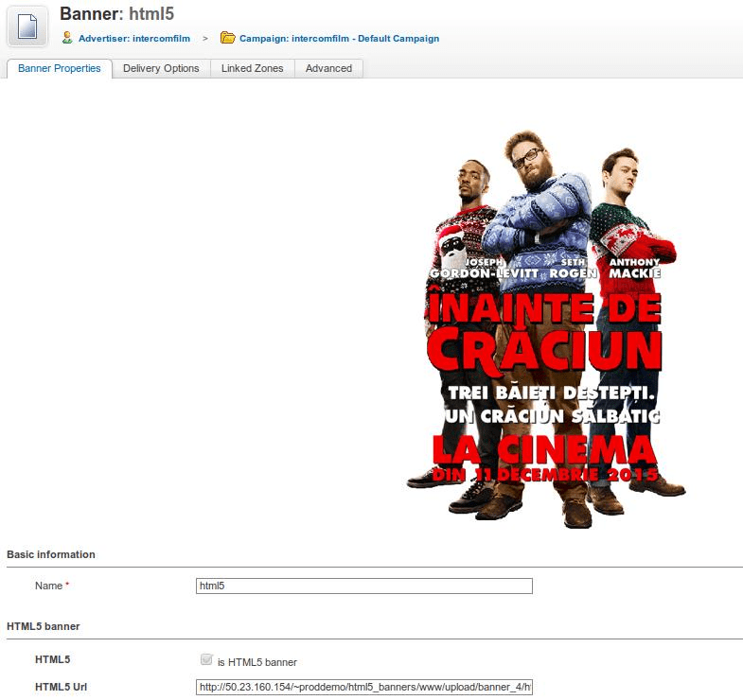Click the breadcrumb arrow separator
This screenshot has height=700, width=743.
(x=205, y=39)
